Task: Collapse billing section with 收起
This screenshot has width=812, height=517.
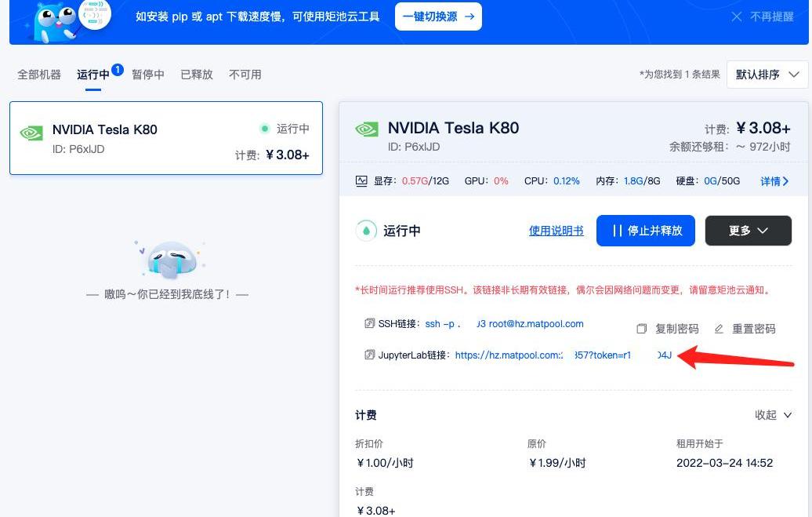Action: click(773, 415)
